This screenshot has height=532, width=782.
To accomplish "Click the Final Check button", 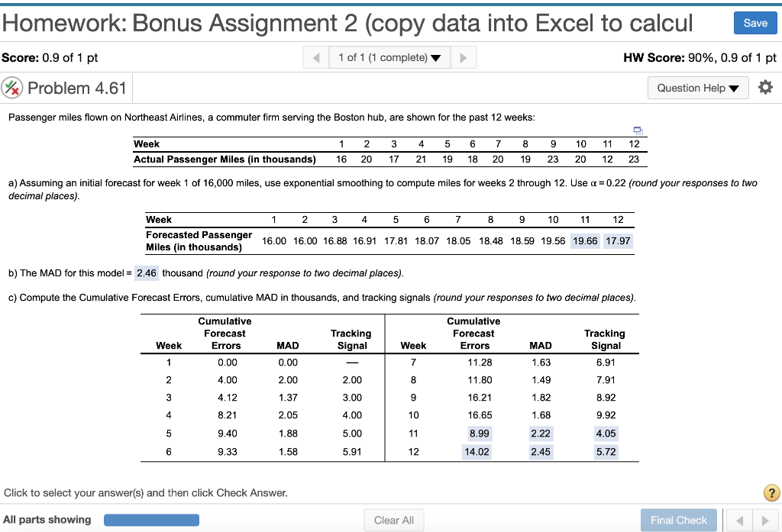I will point(678,520).
